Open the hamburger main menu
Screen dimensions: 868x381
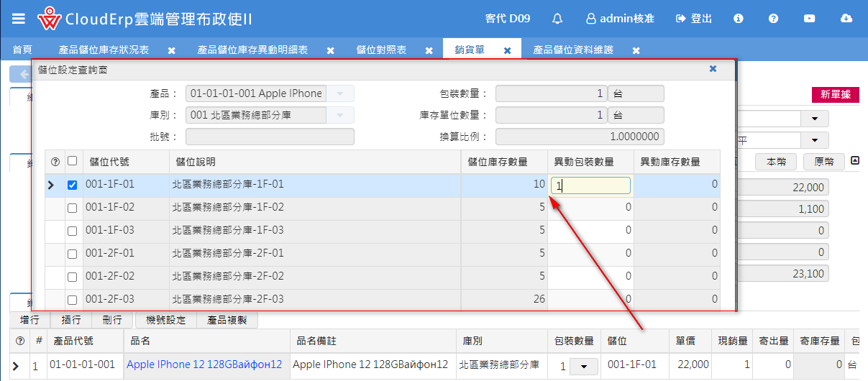pos(19,19)
